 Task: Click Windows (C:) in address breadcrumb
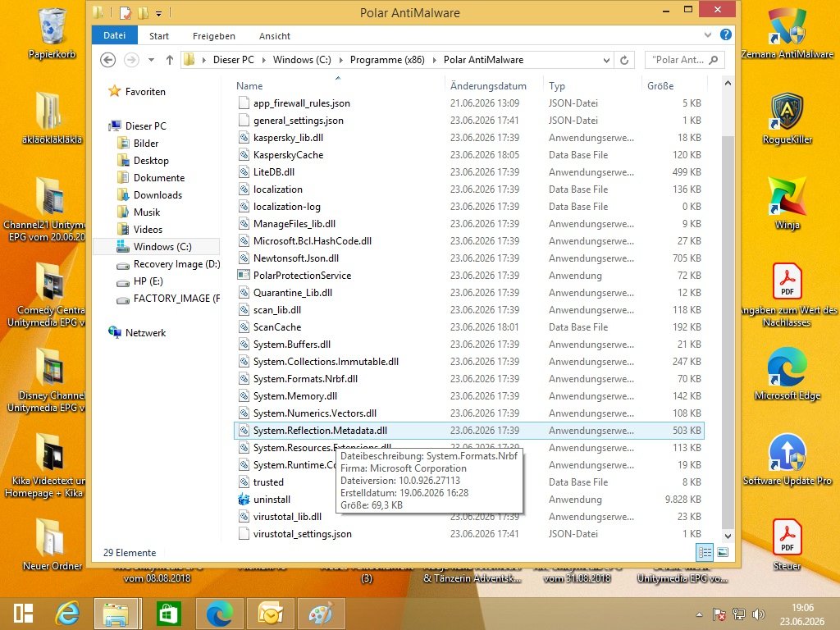(302, 60)
